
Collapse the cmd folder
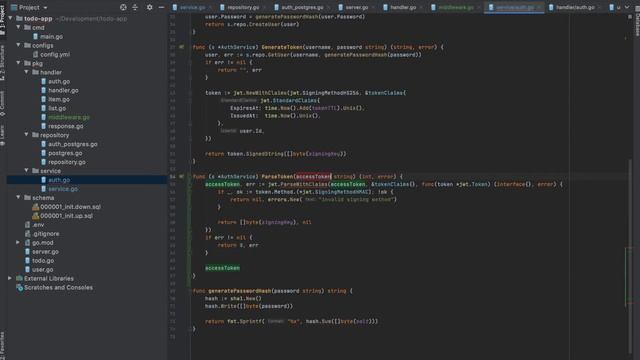18,27
